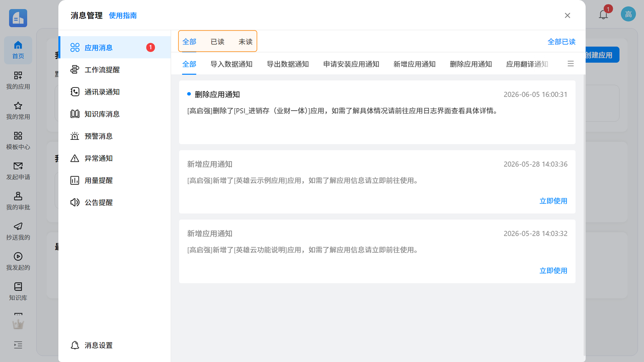
Task: Select the 全部 read-status filter tab
Action: 189,41
